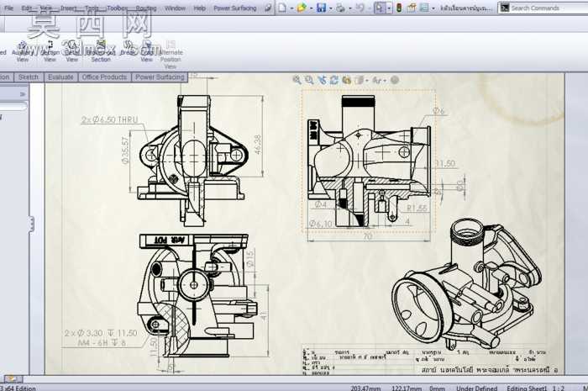The width and height of the screenshot is (588, 391).
Task: Click the Under Defined status text
Action: click(476, 388)
